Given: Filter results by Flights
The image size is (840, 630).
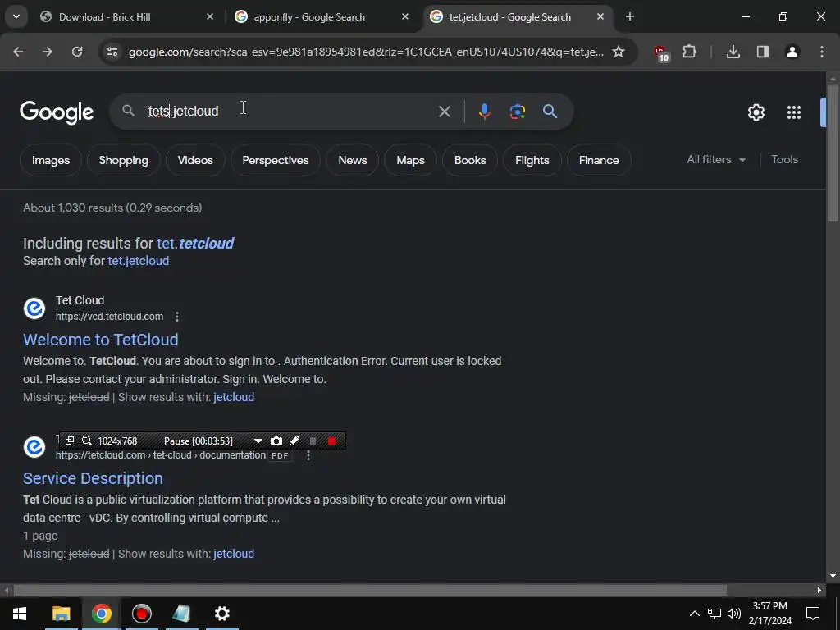Looking at the screenshot, I should [532, 160].
